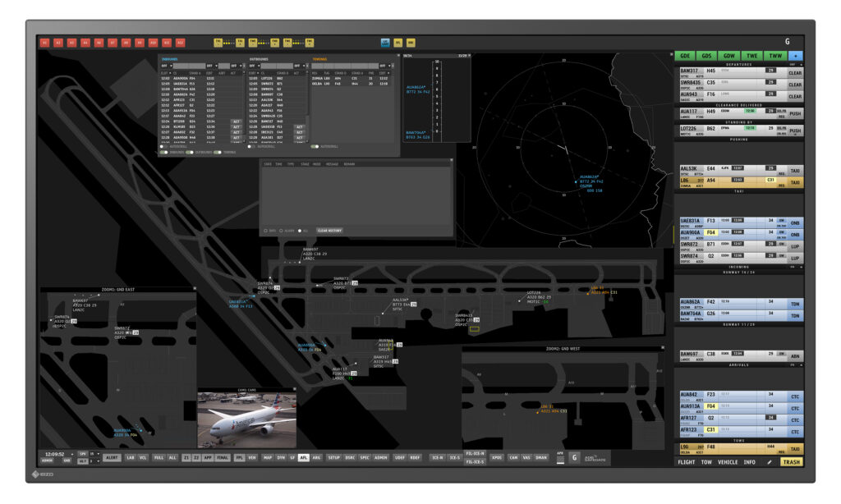Click the pencil edit icon beside INFO
Viewport: 841px width, 504px height.
[x=770, y=462]
